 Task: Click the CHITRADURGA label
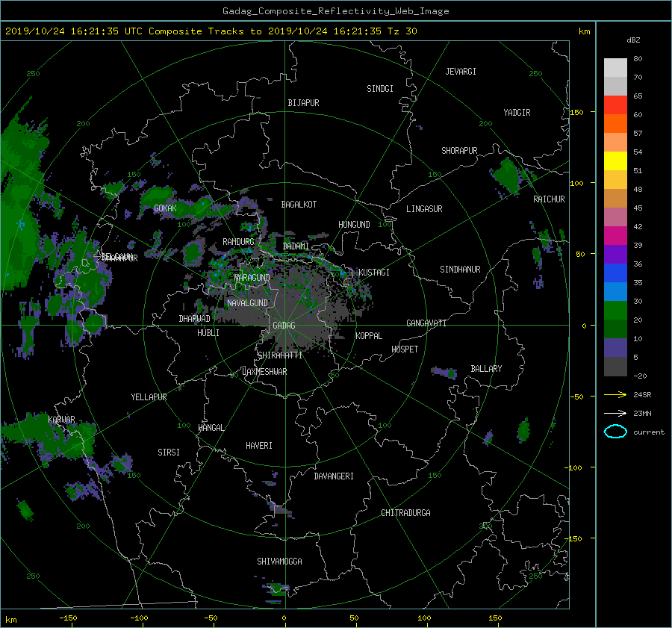click(405, 513)
